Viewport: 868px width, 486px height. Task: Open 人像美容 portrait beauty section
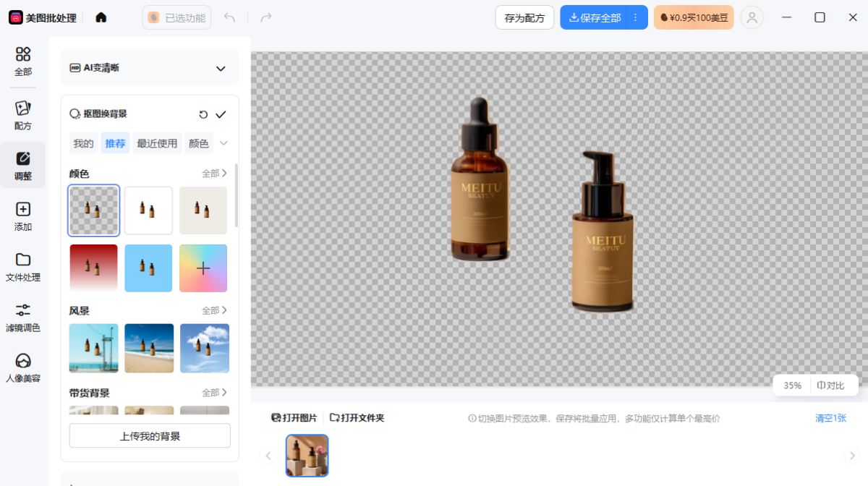(23, 367)
